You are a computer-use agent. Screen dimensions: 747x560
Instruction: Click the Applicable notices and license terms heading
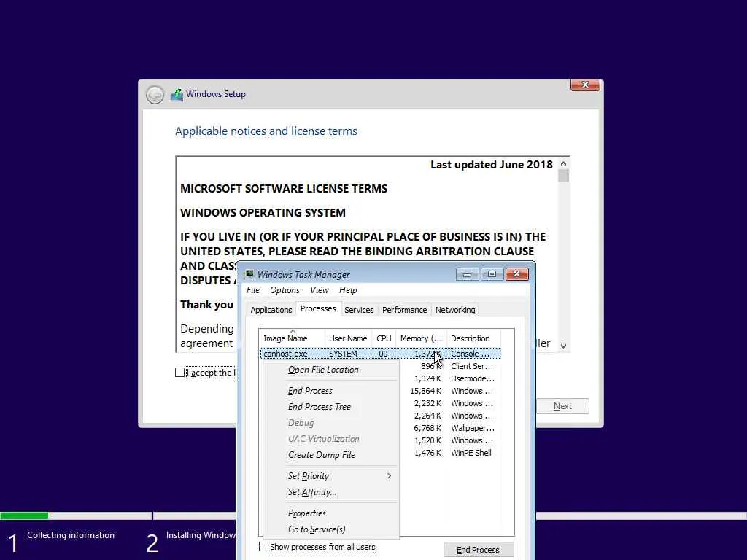[x=266, y=131]
